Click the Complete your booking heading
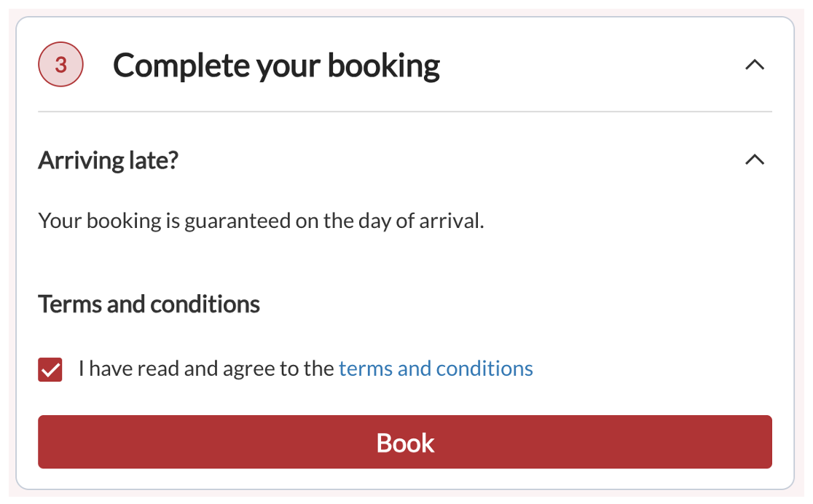The image size is (813, 504). click(276, 65)
